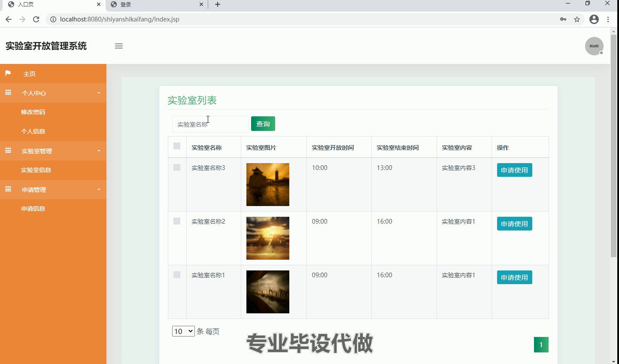Go back with the browser back arrow

click(x=9, y=19)
